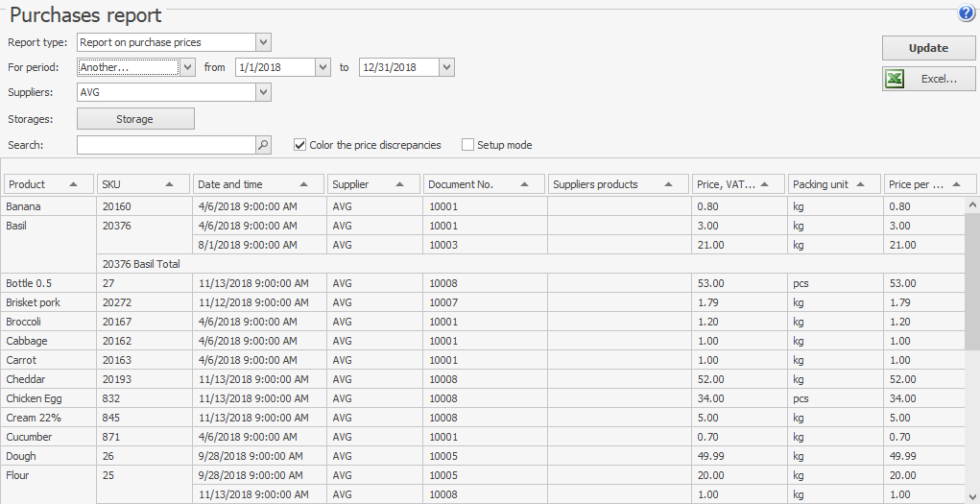
Task: Enable the Setup mode checkbox
Action: (x=468, y=145)
